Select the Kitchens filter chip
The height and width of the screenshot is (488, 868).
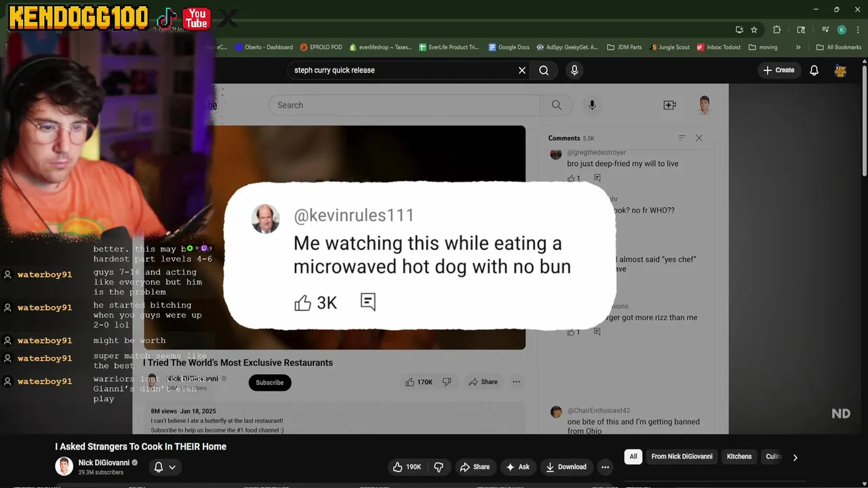[x=739, y=457]
